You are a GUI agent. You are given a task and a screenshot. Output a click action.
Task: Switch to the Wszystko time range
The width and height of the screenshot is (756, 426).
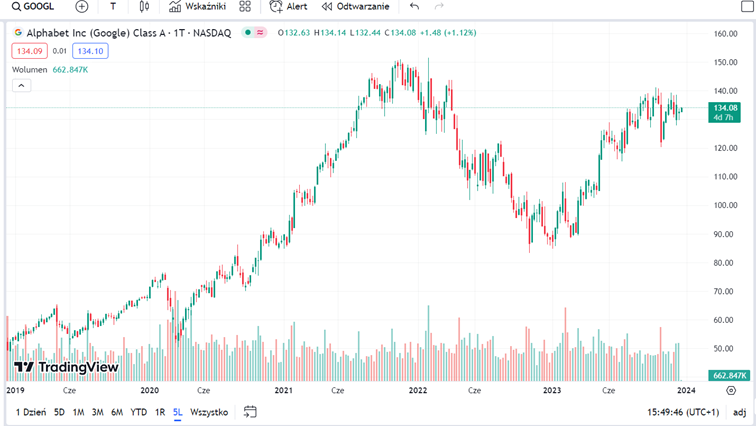209,412
